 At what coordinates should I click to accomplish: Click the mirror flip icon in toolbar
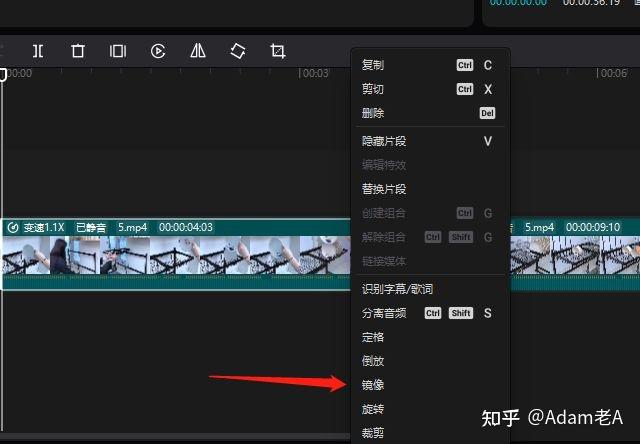pyautogui.click(x=198, y=51)
